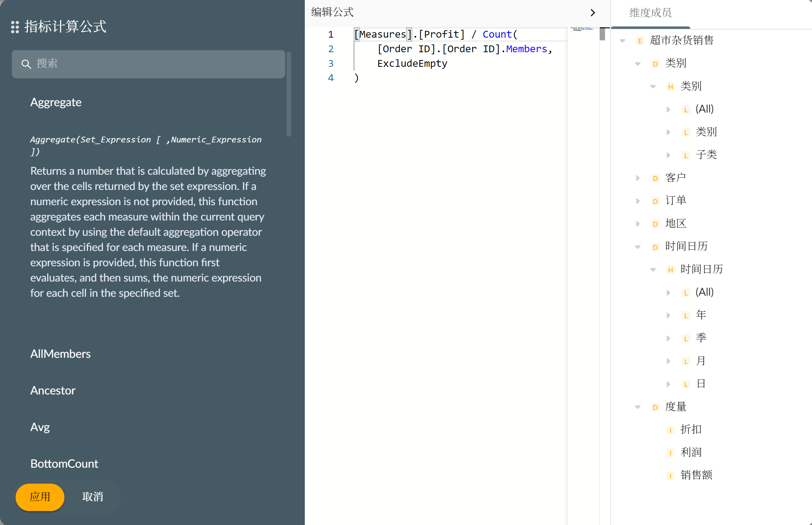Click the search magnifier icon
The height and width of the screenshot is (525, 812).
click(x=26, y=64)
